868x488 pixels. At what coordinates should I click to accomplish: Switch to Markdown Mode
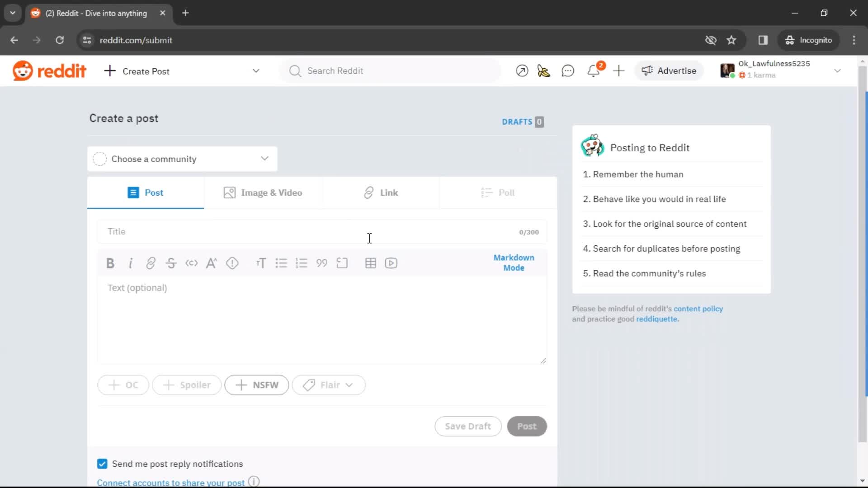[514, 263]
